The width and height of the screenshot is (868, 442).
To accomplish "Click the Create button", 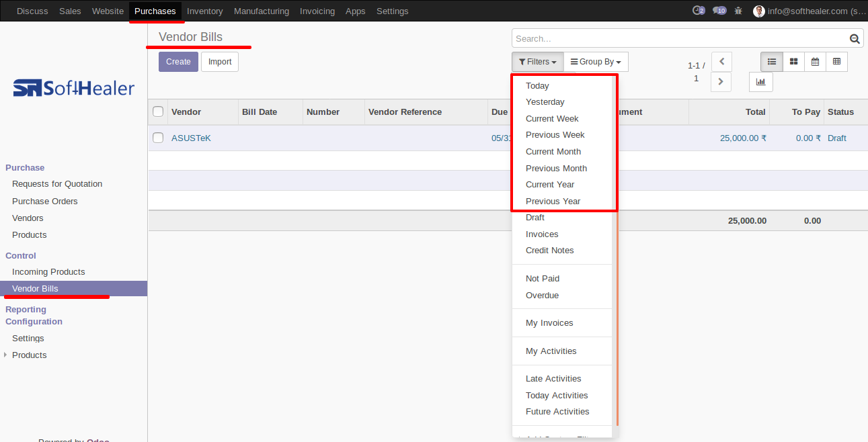I will click(178, 62).
